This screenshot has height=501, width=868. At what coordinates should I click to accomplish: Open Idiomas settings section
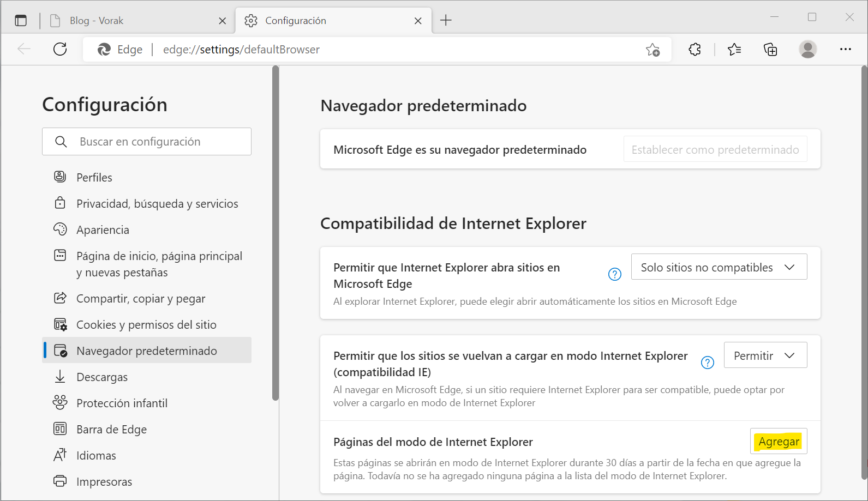[147, 455]
